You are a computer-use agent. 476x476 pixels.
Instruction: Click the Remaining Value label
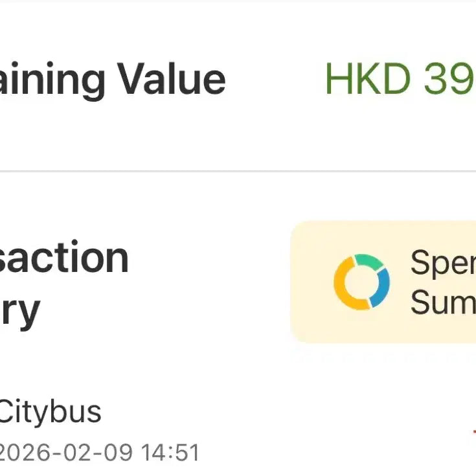[x=113, y=79]
